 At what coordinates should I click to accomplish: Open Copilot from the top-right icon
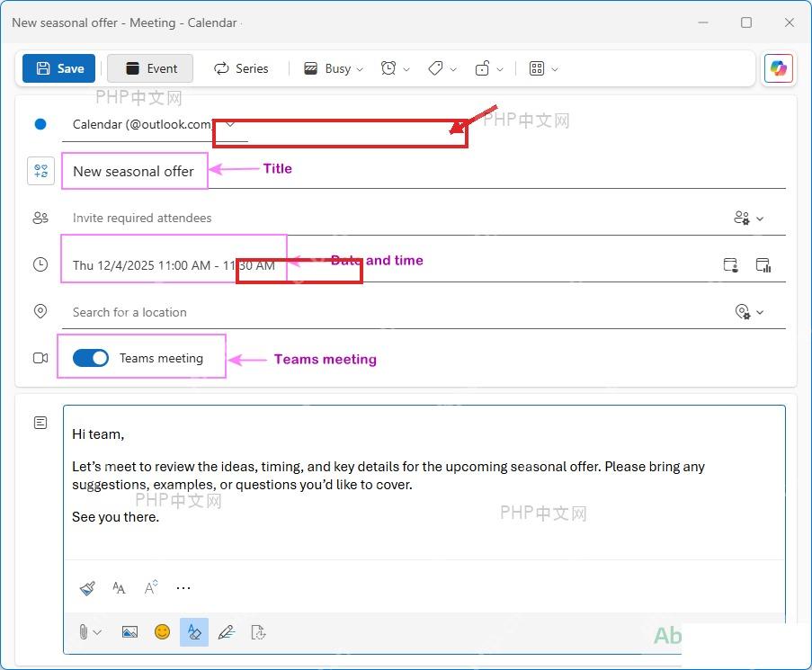click(779, 68)
